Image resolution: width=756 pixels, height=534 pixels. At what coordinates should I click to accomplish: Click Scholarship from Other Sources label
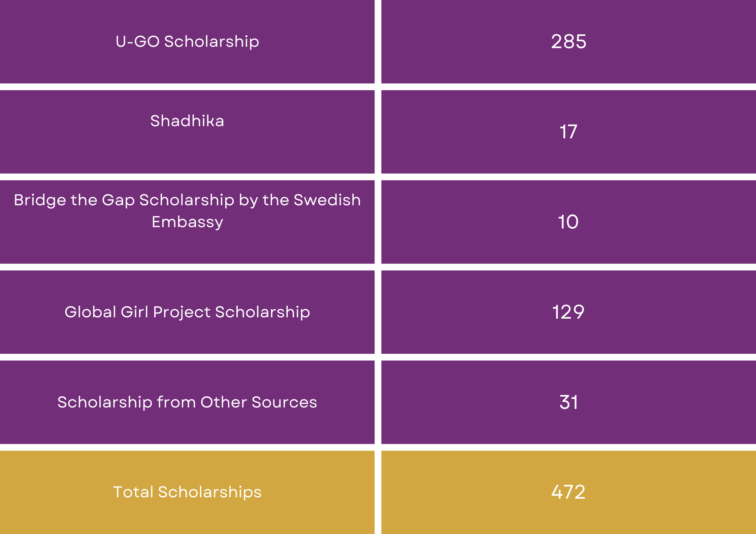pos(187,402)
